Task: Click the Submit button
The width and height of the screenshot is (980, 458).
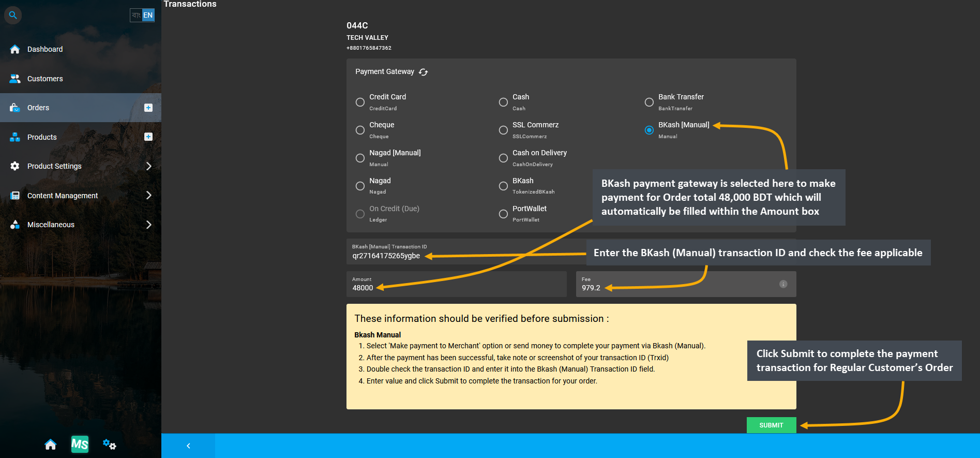Action: coord(771,425)
